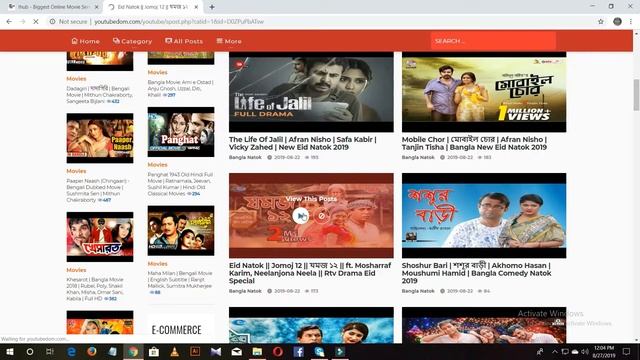Viewport: 640px width, 360px height.
Task: Open The Life Of Jalil post title
Action: (x=302, y=143)
